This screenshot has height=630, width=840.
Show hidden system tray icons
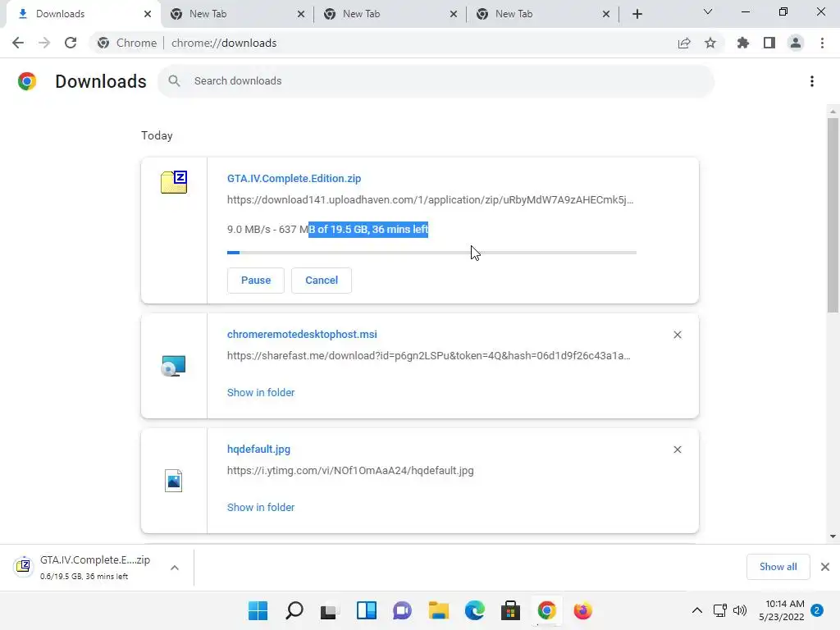[697, 610]
